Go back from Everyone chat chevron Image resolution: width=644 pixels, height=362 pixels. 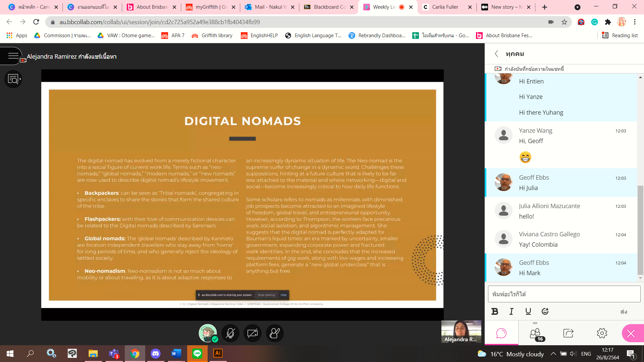[x=496, y=54]
